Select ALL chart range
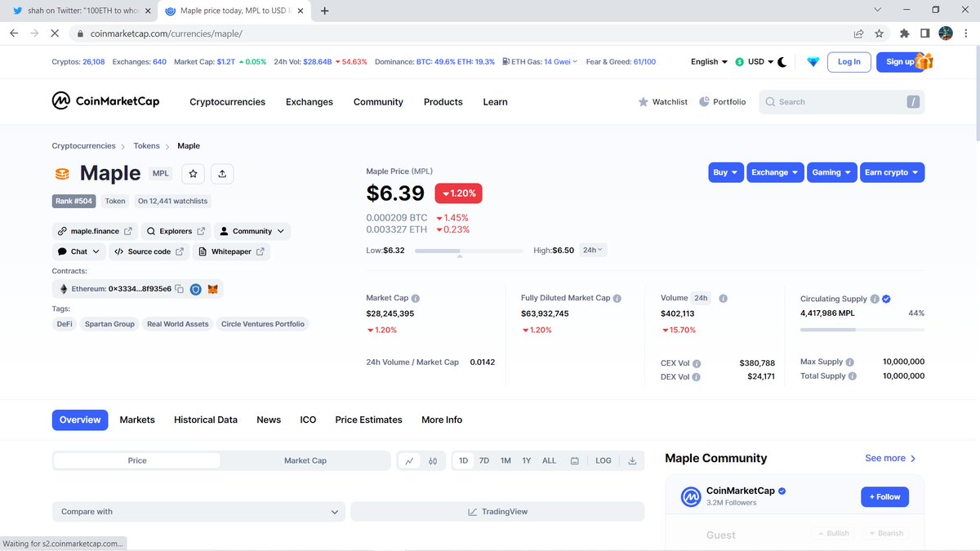This screenshot has height=551, width=980. [549, 460]
